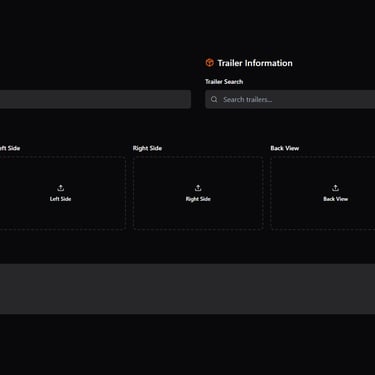Click the Back View label above upload box
375x375 pixels.
click(285, 148)
